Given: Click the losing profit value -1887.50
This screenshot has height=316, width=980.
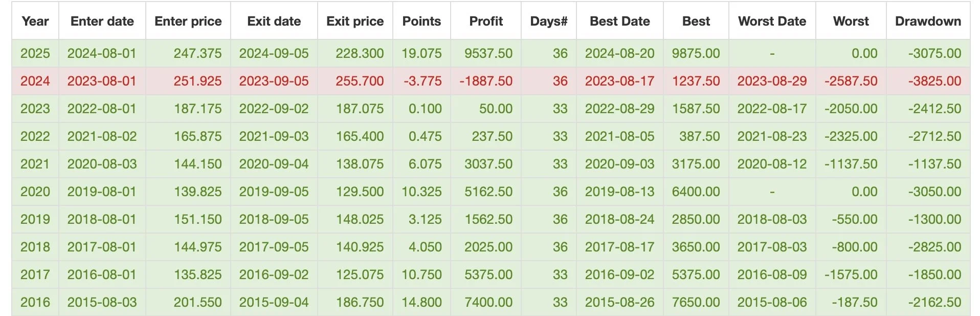Looking at the screenshot, I should click(x=486, y=81).
